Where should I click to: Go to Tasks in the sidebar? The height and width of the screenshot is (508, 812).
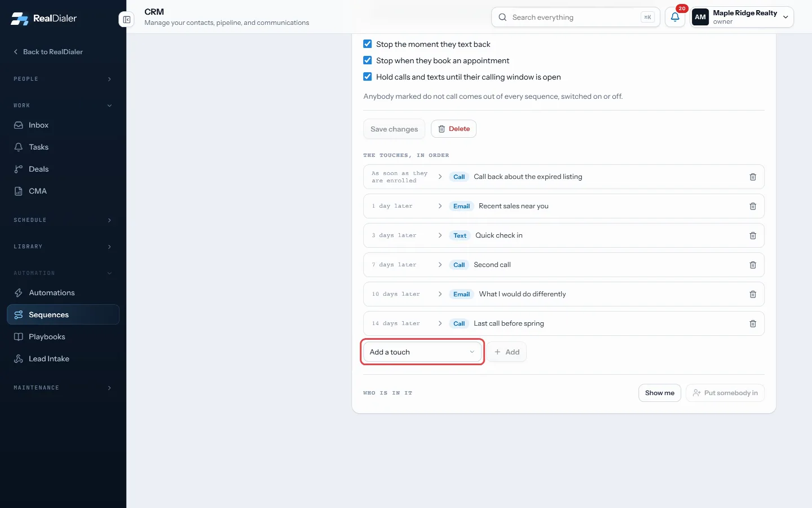[63, 147]
